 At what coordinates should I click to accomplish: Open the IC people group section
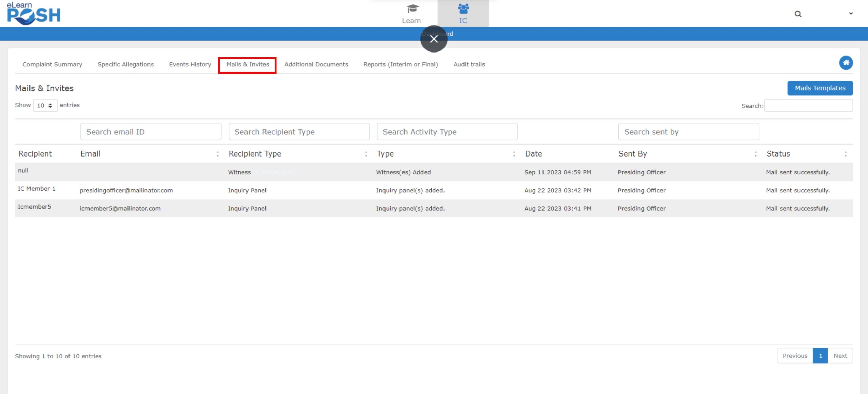[x=463, y=14]
